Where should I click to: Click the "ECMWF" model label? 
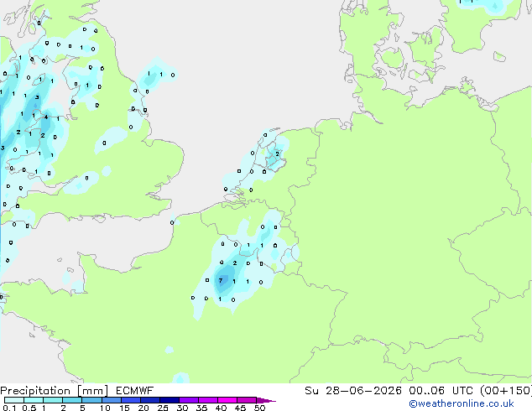coord(135,391)
